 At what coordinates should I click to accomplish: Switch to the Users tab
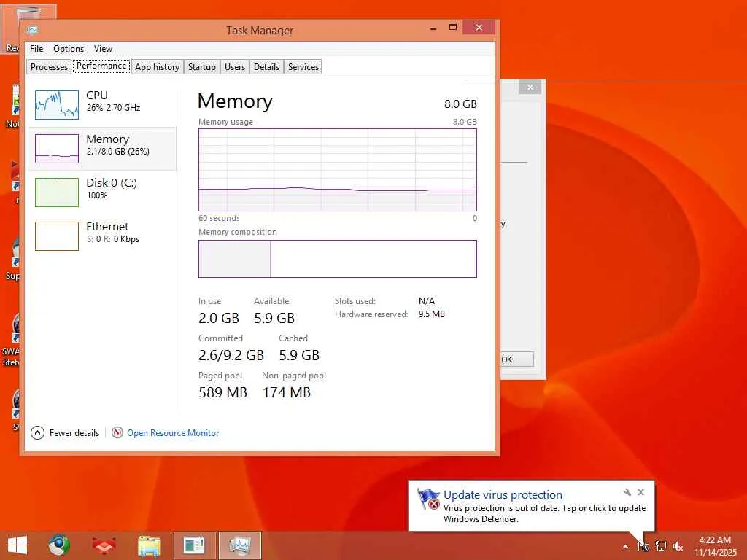tap(235, 66)
